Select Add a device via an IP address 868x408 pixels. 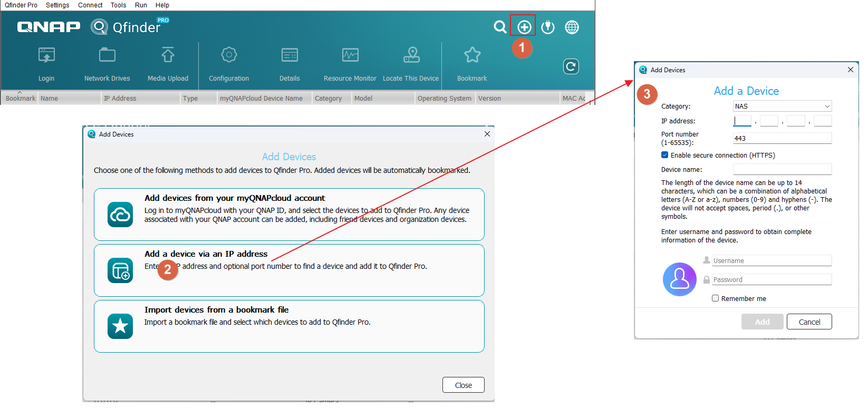point(289,270)
